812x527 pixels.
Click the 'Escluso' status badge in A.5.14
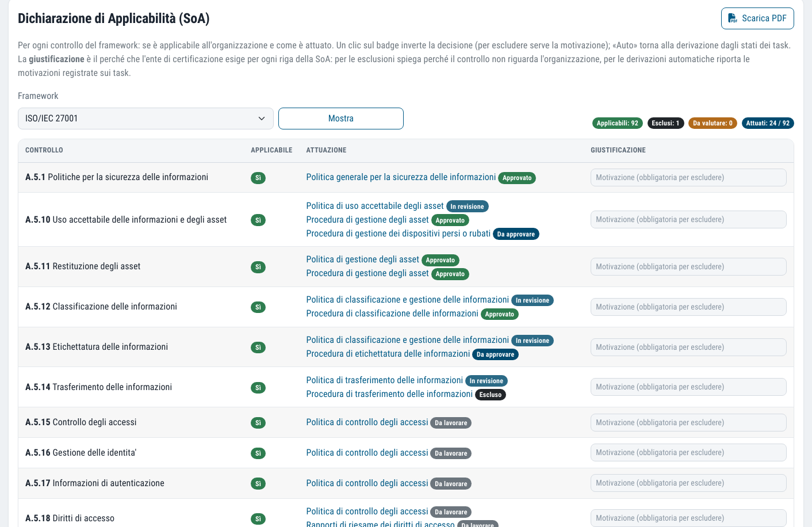(491, 395)
